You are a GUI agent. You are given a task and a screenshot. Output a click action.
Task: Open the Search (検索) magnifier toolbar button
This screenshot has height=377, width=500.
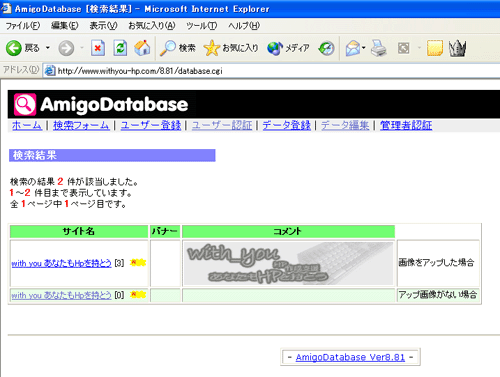177,48
